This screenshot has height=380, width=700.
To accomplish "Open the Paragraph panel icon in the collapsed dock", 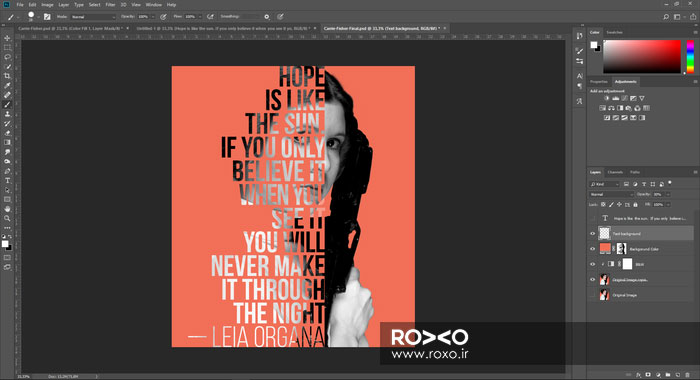I will (x=579, y=86).
